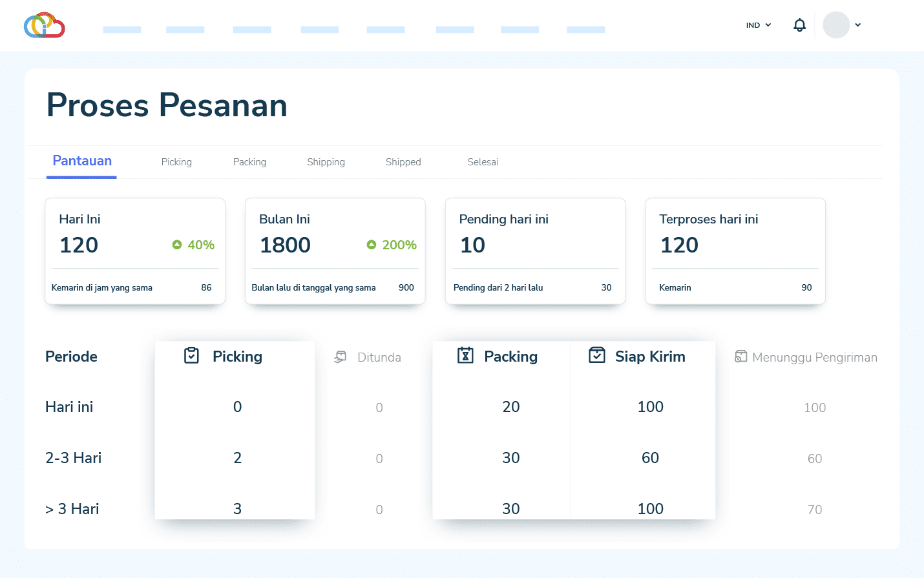Screen dimensions: 924x578
Task: Open notifications with the bell icon
Action: point(799,25)
